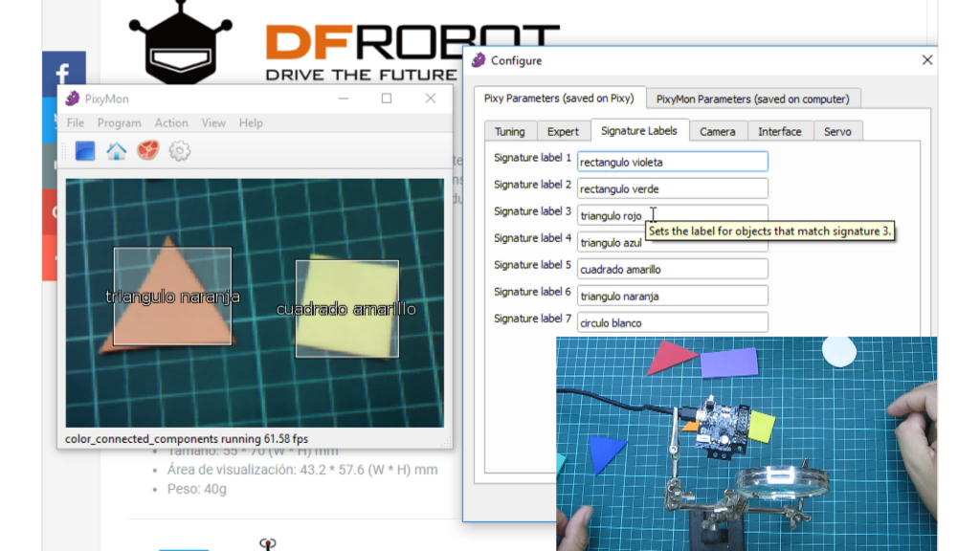This screenshot has height=551, width=980.
Task: Switch to the Tuning tab
Action: (x=509, y=131)
